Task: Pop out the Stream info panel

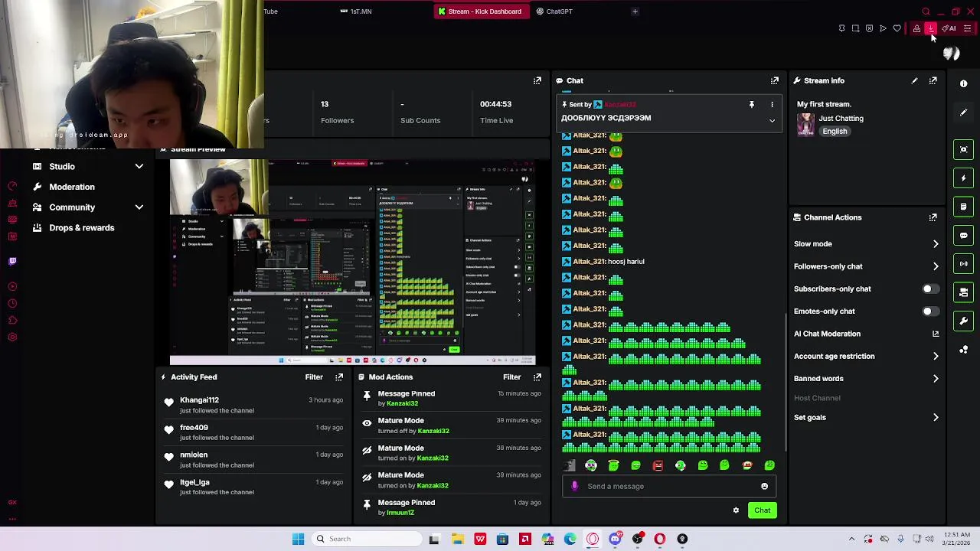Action: click(x=933, y=80)
